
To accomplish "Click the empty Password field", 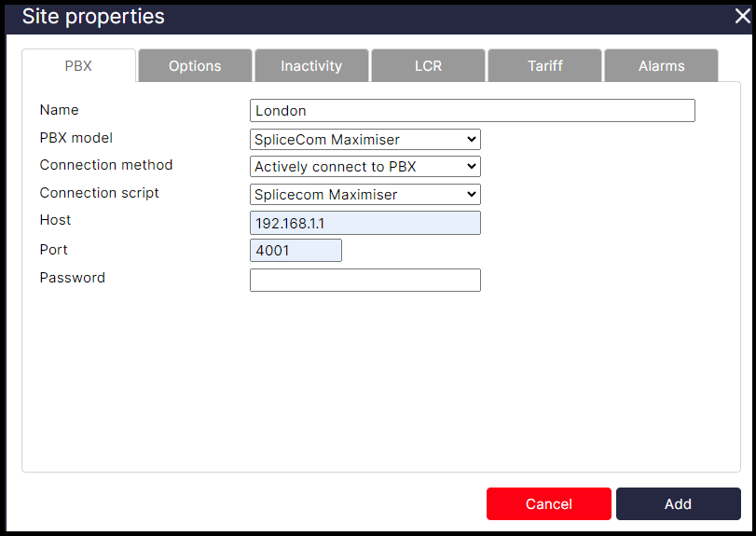I will [364, 281].
